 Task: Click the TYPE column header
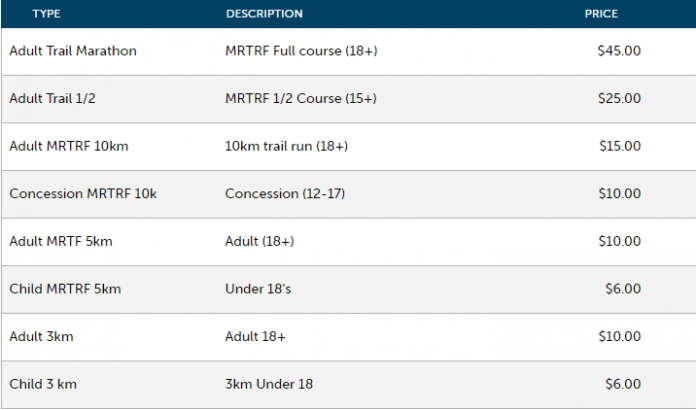(x=47, y=14)
